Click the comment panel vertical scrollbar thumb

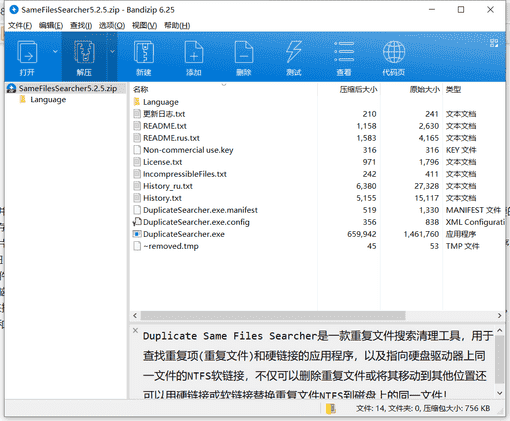(499, 359)
